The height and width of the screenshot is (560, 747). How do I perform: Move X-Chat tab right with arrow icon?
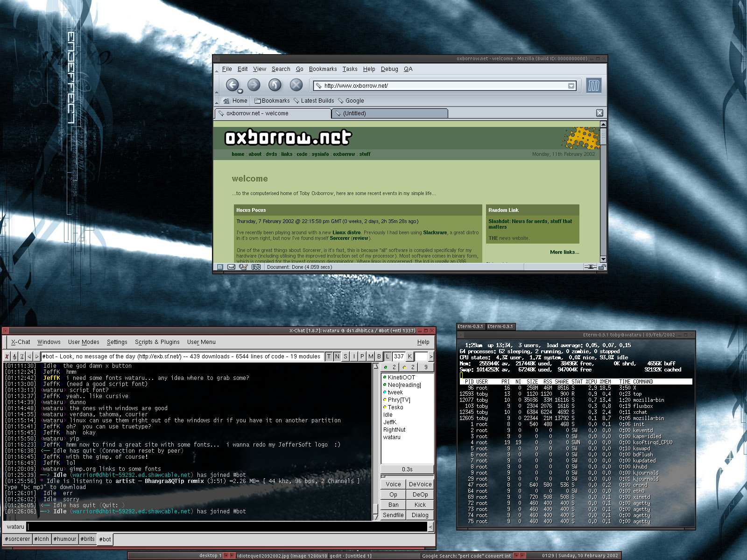pyautogui.click(x=37, y=357)
